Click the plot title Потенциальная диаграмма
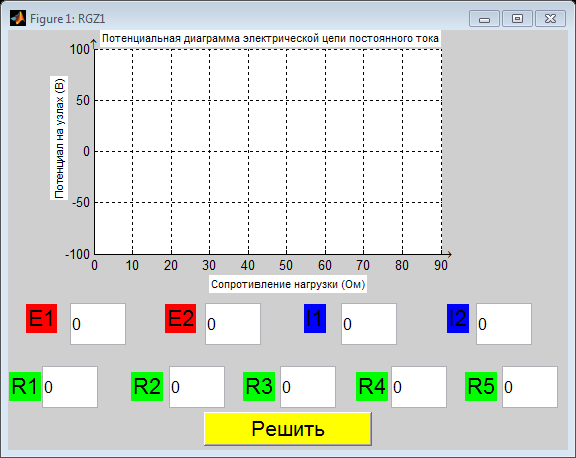The width and height of the screenshot is (576, 458). coord(270,38)
